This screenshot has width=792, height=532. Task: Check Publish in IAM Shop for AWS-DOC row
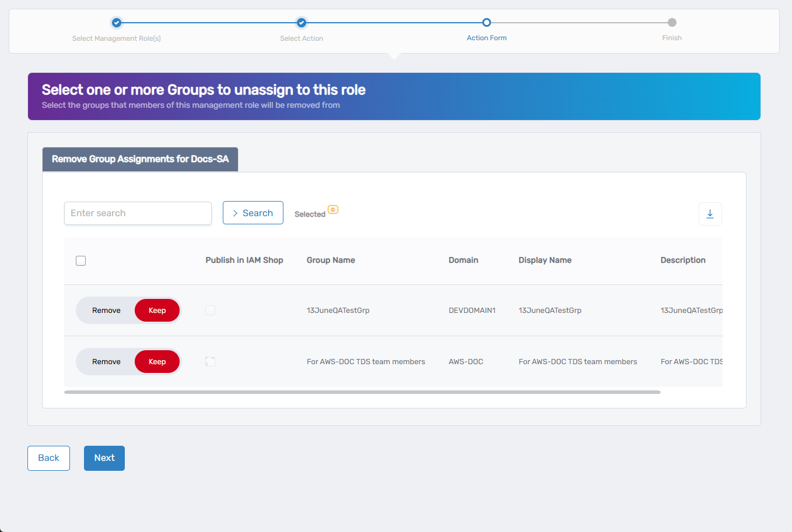[x=211, y=362]
